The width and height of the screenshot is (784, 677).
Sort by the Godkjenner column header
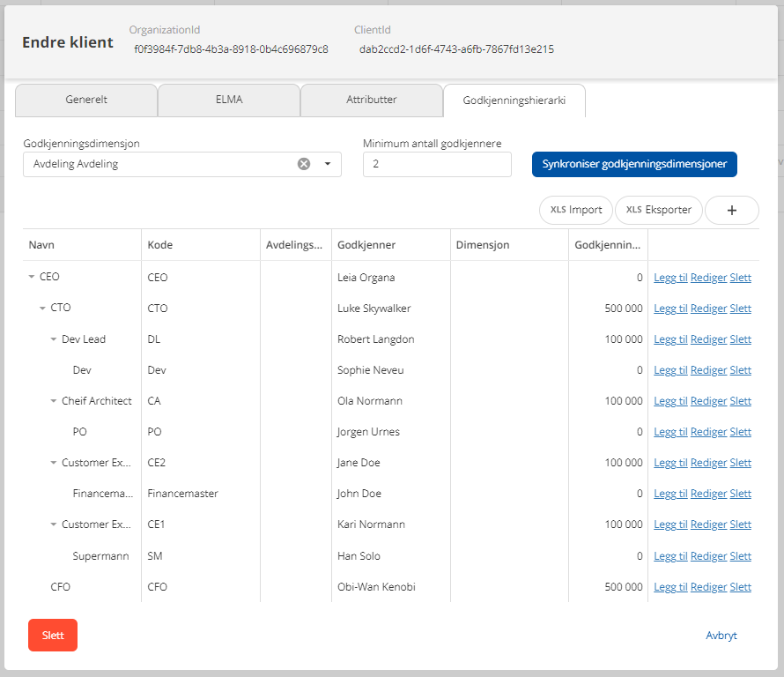coord(366,245)
